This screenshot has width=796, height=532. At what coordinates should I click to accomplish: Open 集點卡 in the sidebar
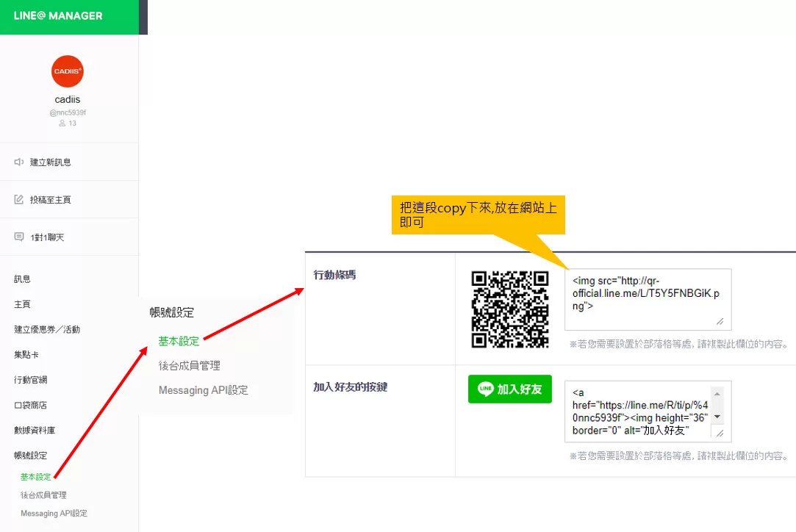tap(26, 355)
